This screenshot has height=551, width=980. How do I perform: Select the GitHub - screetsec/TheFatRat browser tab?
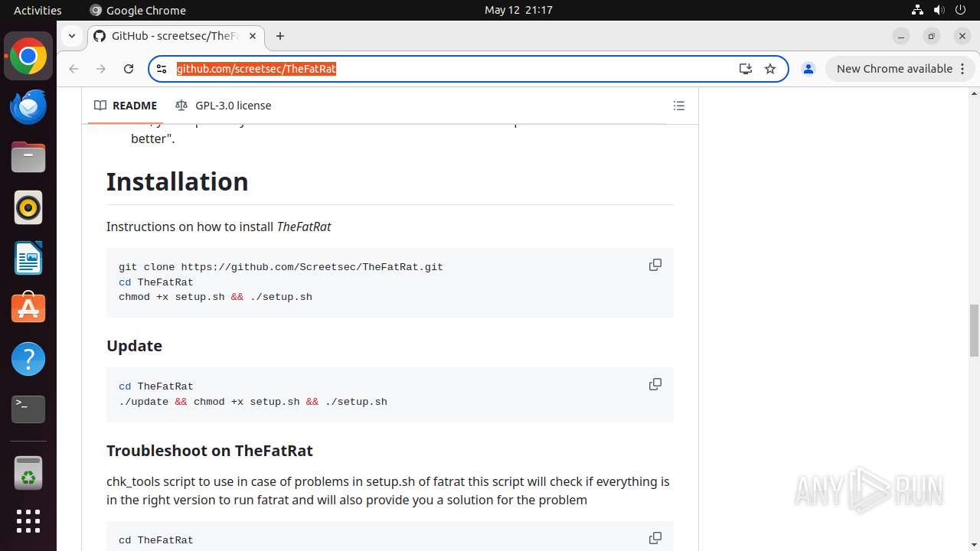pos(176,36)
